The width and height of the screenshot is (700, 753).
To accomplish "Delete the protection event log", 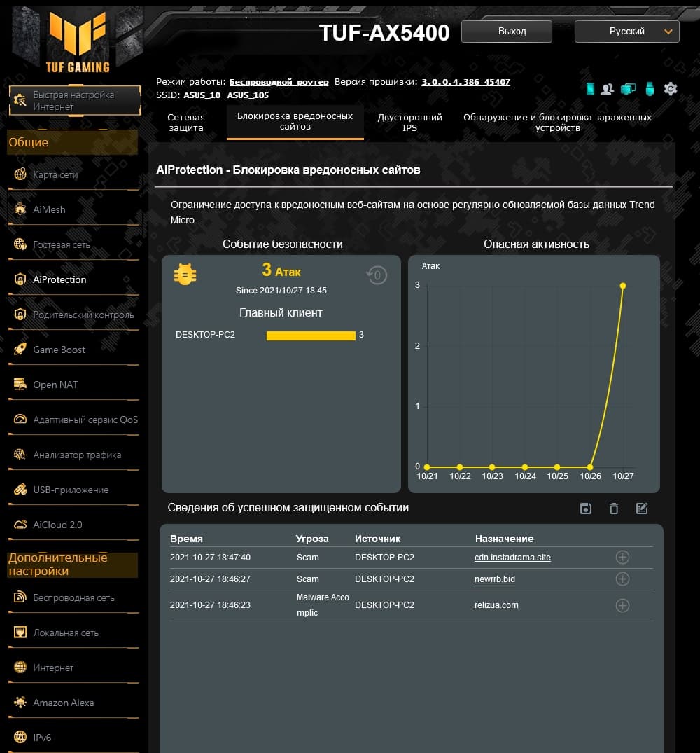I will [x=614, y=509].
